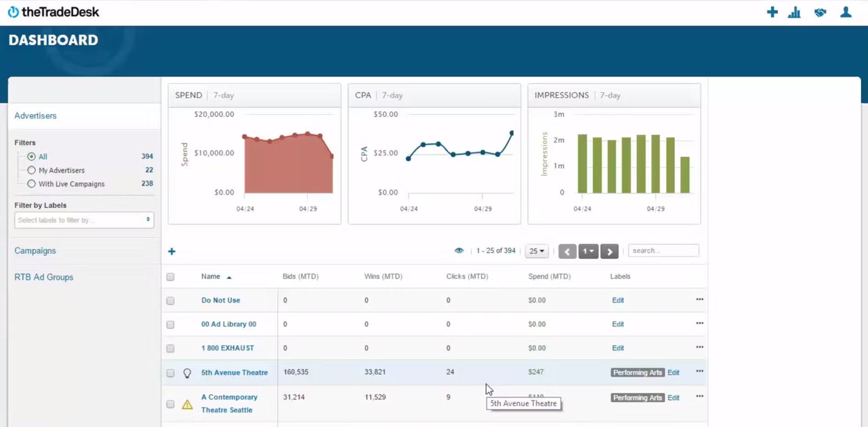Open the 25 rows per page dropdown

(536, 251)
